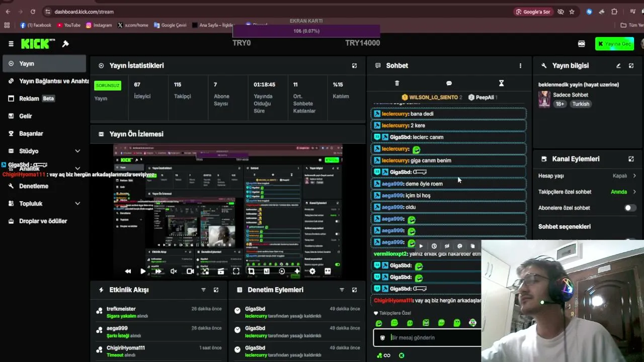Open browser extensions puzzle icon
This screenshot has width=644, height=362.
point(614,12)
